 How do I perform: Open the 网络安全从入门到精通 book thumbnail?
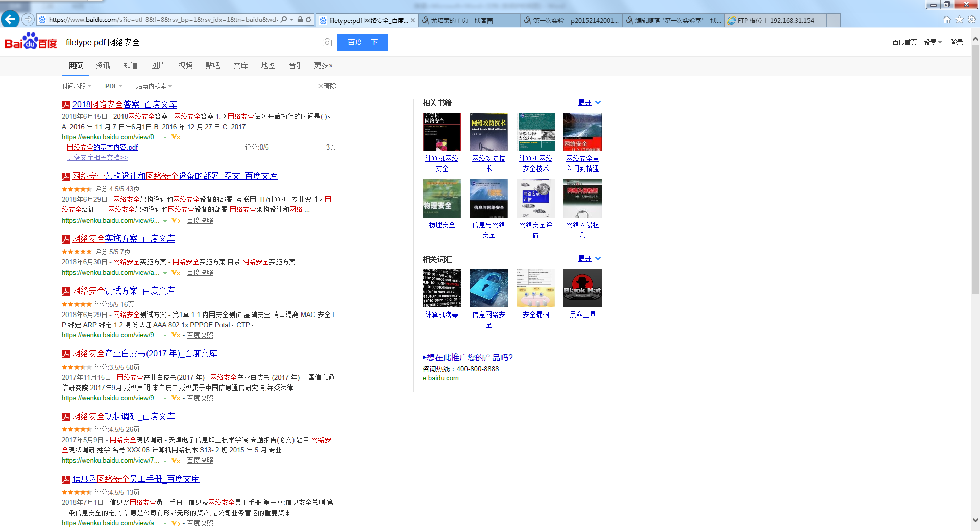582,132
